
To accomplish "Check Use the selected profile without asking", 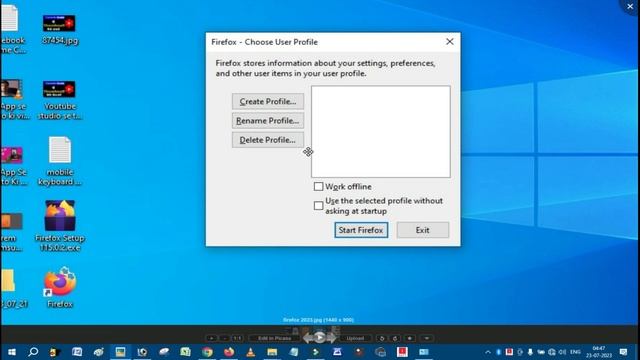I will [x=318, y=206].
